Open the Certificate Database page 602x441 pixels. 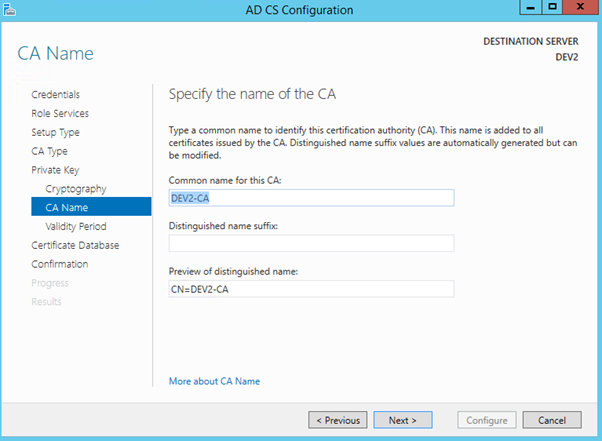click(x=75, y=246)
